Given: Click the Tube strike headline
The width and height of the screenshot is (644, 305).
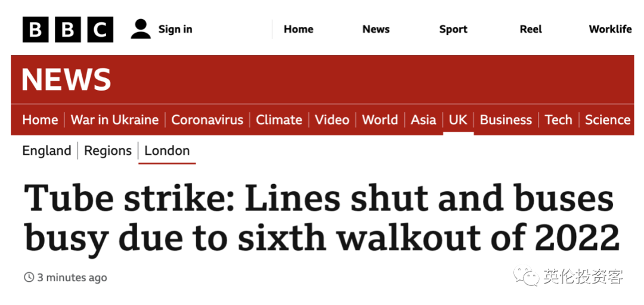Looking at the screenshot, I should coord(322,218).
